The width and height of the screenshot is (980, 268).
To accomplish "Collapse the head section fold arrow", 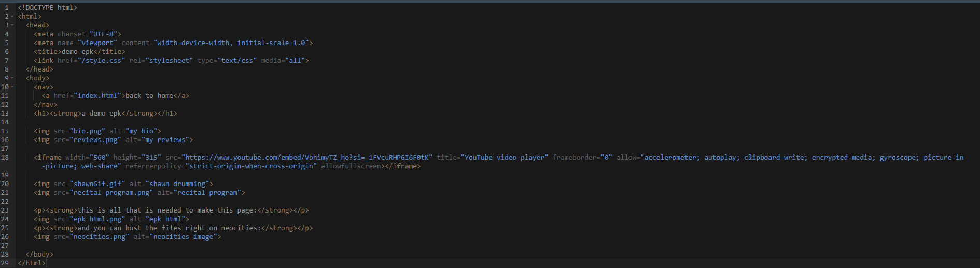I will coord(12,25).
